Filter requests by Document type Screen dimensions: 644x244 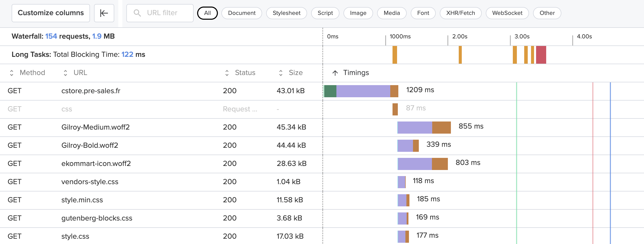(x=242, y=13)
